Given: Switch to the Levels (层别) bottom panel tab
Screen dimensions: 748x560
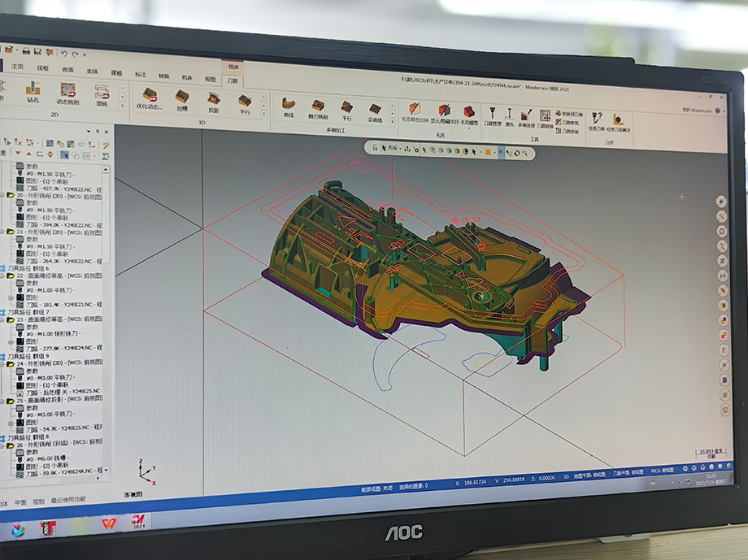Looking at the screenshot, I should coord(38,501).
